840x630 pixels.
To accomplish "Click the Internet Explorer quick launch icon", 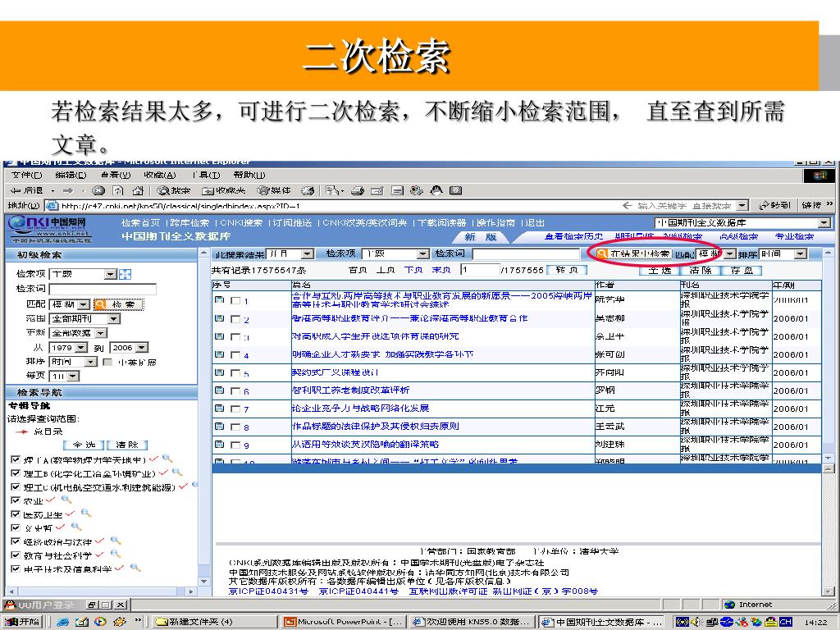I will click(63, 622).
